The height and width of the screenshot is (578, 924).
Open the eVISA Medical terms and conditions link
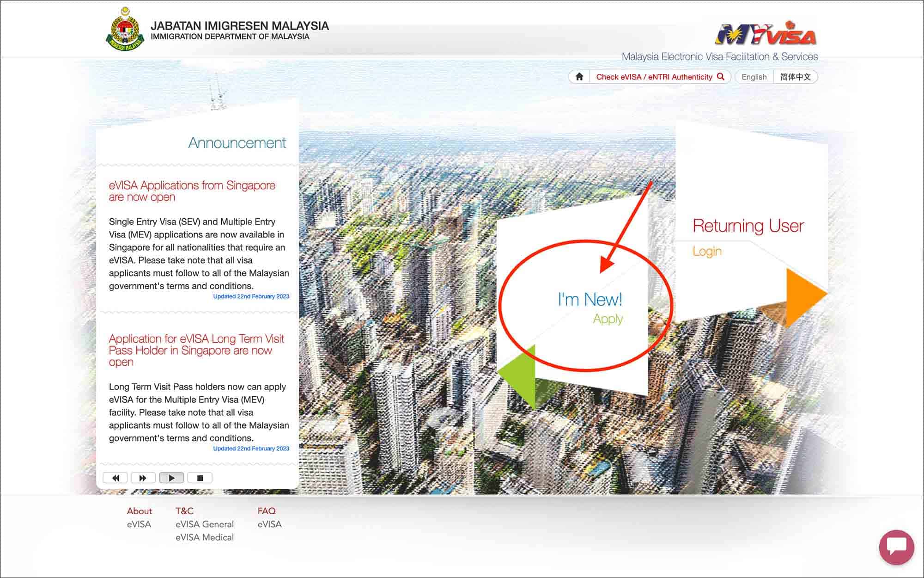(x=204, y=537)
